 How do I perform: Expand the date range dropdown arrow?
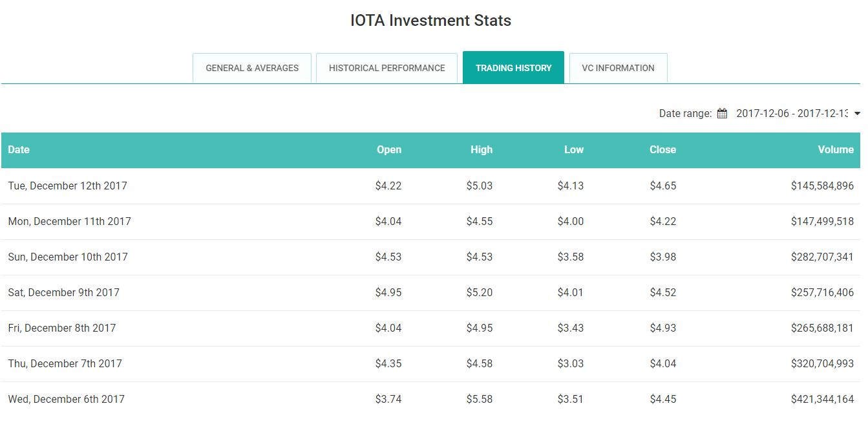point(857,114)
